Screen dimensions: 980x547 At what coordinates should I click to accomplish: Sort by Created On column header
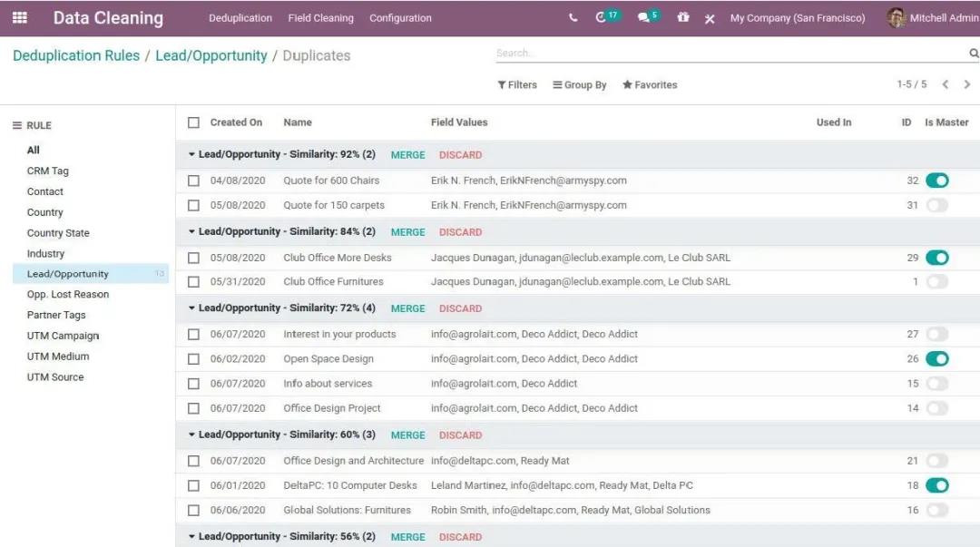click(x=236, y=122)
